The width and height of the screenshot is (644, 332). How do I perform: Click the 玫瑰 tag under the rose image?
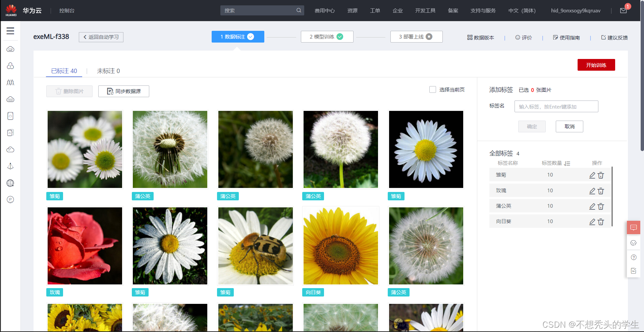click(55, 292)
